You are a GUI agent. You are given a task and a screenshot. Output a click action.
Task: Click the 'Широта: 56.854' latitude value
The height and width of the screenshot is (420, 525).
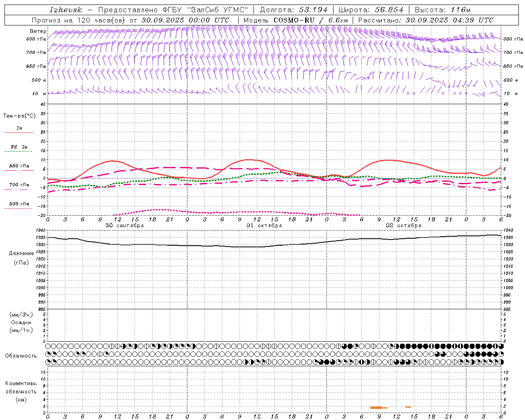tap(371, 10)
